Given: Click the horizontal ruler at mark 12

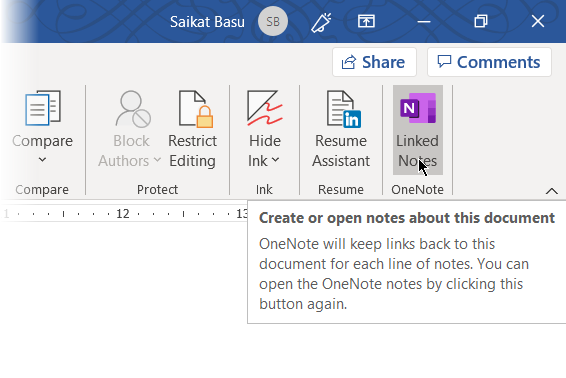Looking at the screenshot, I should [123, 214].
